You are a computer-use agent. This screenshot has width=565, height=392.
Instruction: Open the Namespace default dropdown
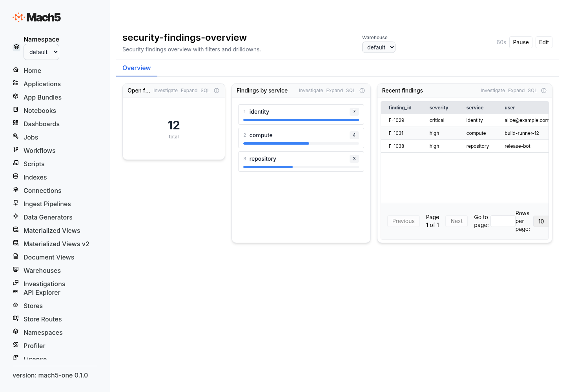click(41, 52)
